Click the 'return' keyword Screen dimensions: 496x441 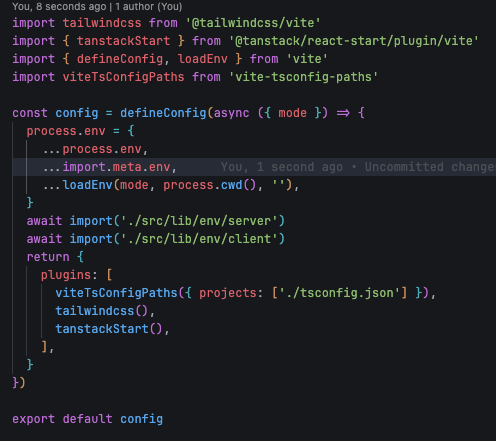48,257
